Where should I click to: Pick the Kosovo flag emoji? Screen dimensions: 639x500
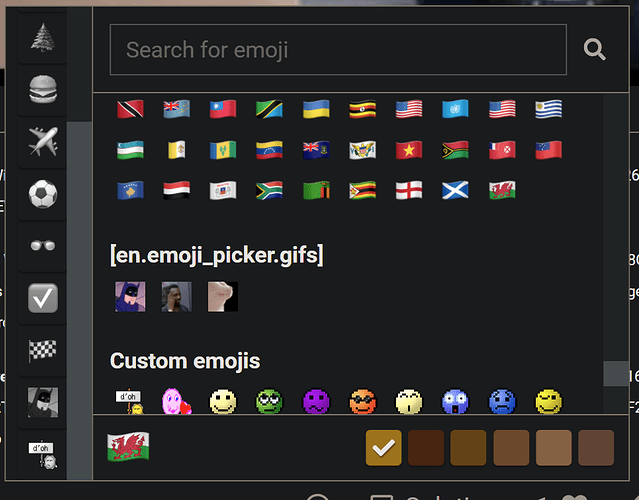click(130, 190)
